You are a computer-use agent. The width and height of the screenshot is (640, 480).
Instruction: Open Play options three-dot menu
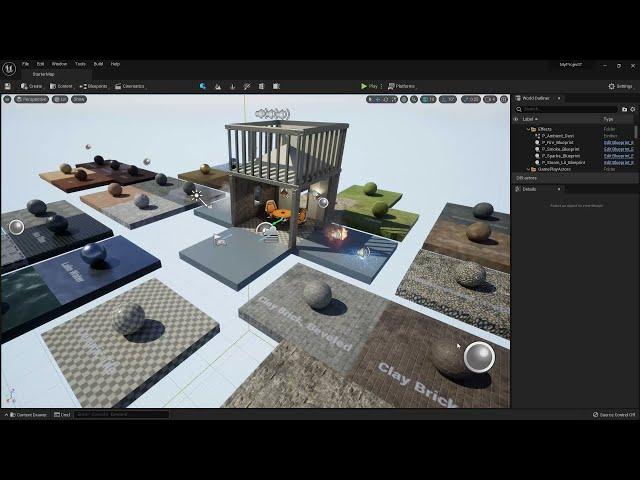click(x=381, y=86)
